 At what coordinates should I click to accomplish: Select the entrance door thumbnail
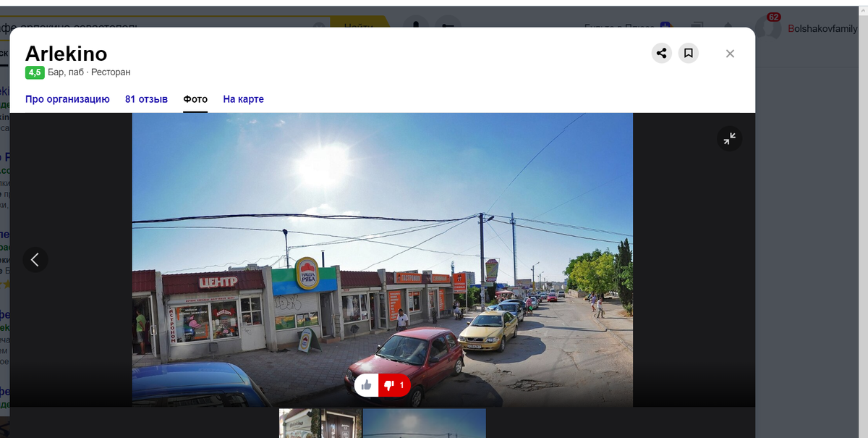point(342,424)
